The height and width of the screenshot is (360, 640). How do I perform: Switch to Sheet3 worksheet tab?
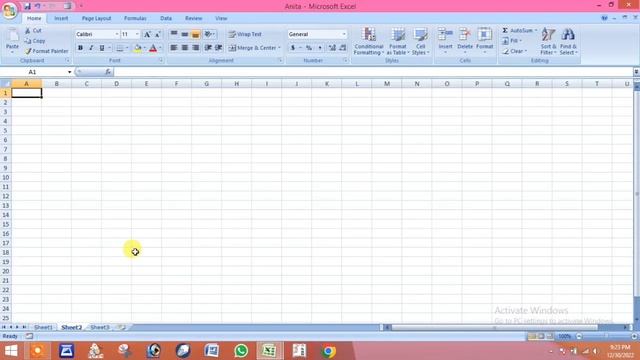(x=100, y=327)
